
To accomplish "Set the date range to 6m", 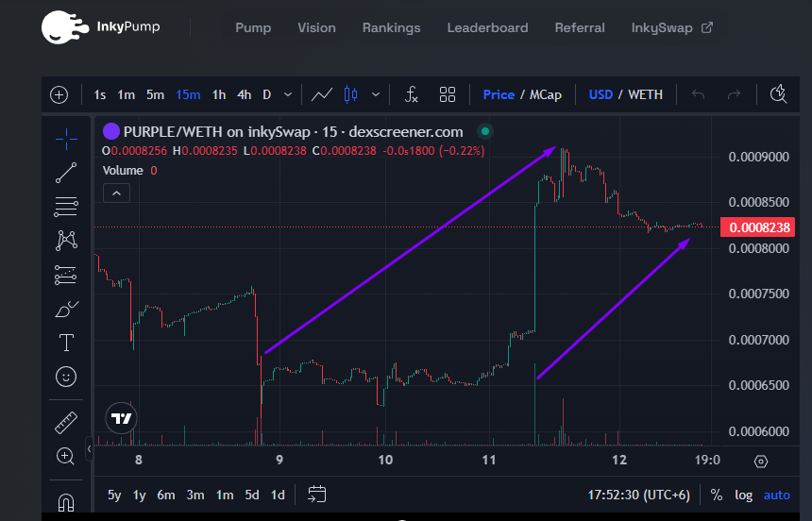I will point(166,496).
